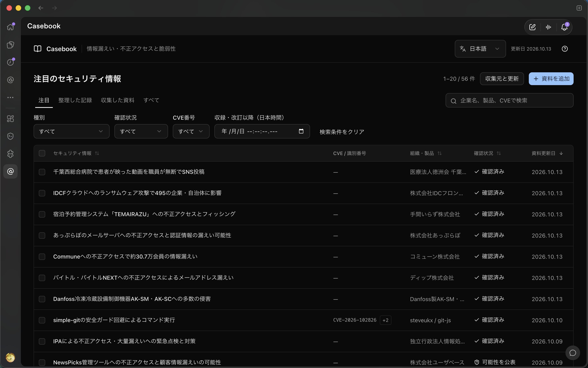Open the chat bubble floating button
The image size is (588, 368).
[573, 353]
